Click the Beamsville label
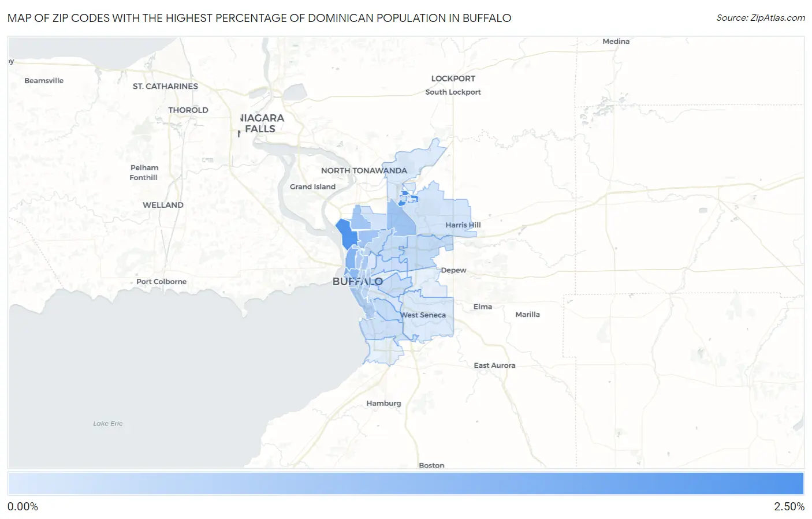This screenshot has width=812, height=519. 44,81
